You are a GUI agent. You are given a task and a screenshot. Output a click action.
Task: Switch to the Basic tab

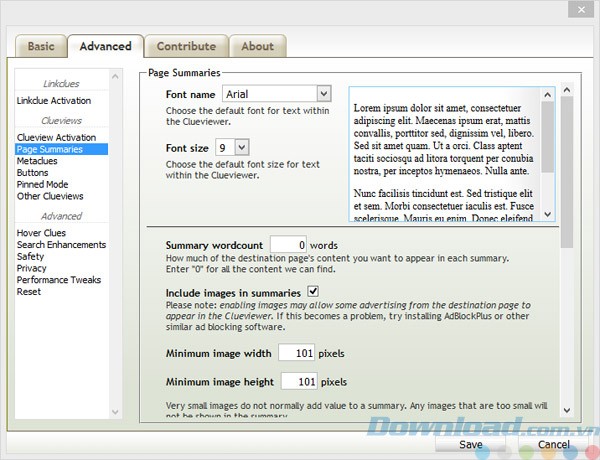point(41,46)
